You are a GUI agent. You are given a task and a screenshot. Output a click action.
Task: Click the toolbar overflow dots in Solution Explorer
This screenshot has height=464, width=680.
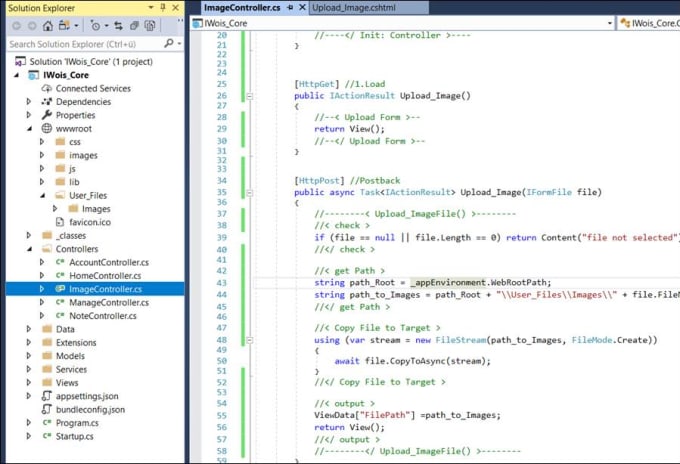pyautogui.click(x=180, y=21)
